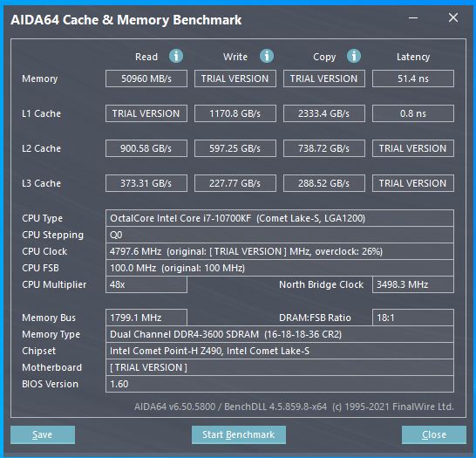
Task: Click the Write column info icon
Action: [x=267, y=56]
